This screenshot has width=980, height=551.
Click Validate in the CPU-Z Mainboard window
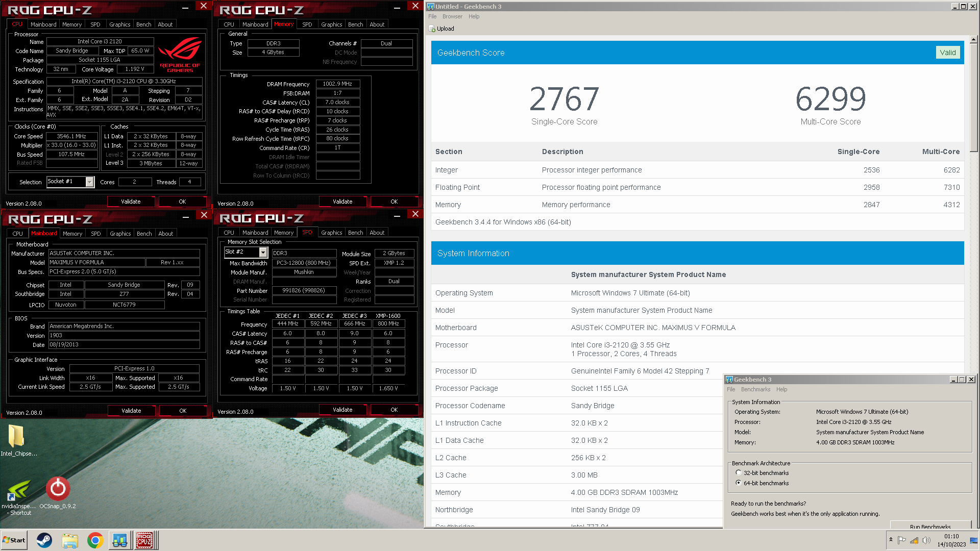(131, 411)
